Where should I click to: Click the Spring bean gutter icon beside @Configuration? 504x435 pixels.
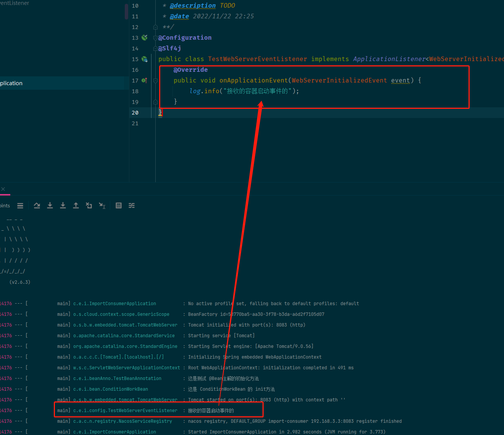[x=145, y=37]
